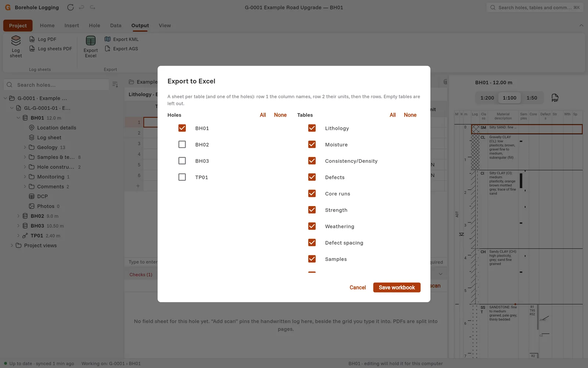This screenshot has width=588, height=368.
Task: Click the search magnifier icon in title bar
Action: (x=493, y=7)
